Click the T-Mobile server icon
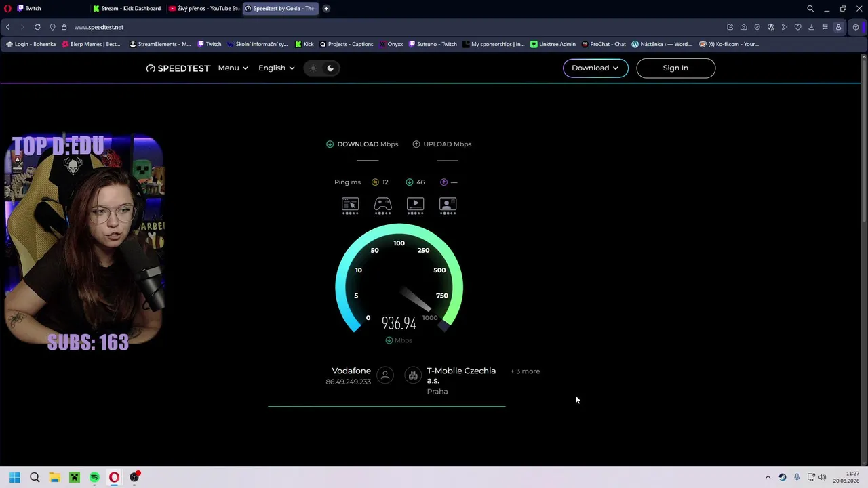This screenshot has height=488, width=868. pyautogui.click(x=413, y=375)
